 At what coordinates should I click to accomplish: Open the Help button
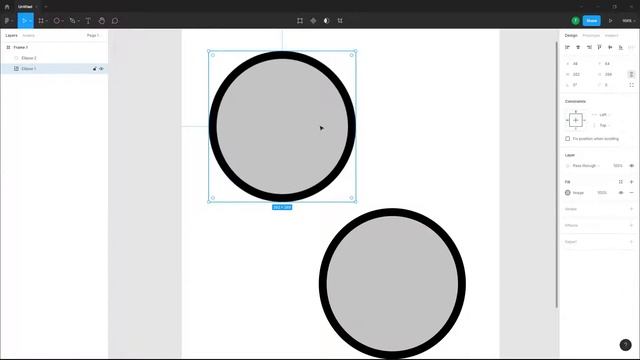point(626,345)
